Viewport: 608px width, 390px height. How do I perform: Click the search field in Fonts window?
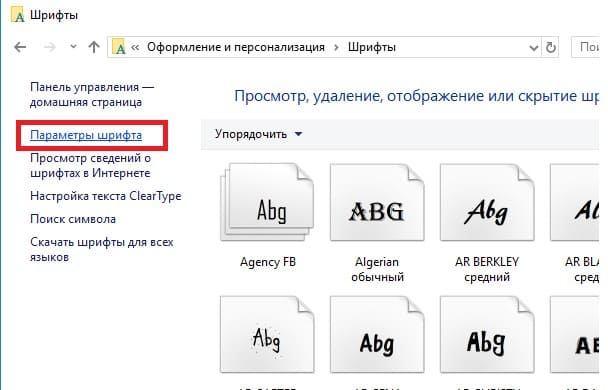tap(586, 47)
